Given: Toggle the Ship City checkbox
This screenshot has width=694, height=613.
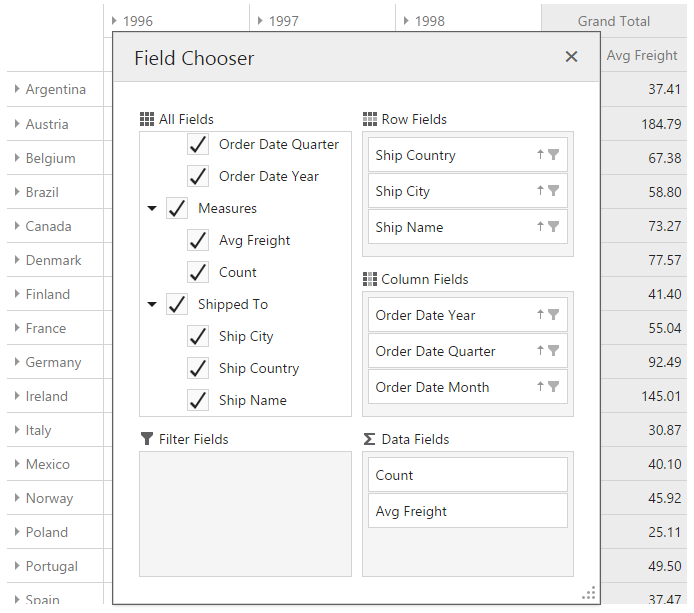Looking at the screenshot, I should pyautogui.click(x=198, y=336).
